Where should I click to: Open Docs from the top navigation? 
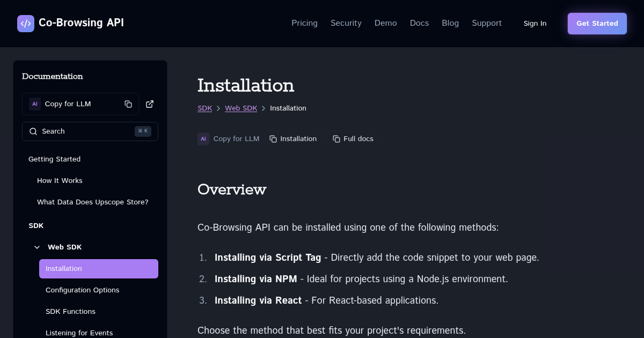419,23
